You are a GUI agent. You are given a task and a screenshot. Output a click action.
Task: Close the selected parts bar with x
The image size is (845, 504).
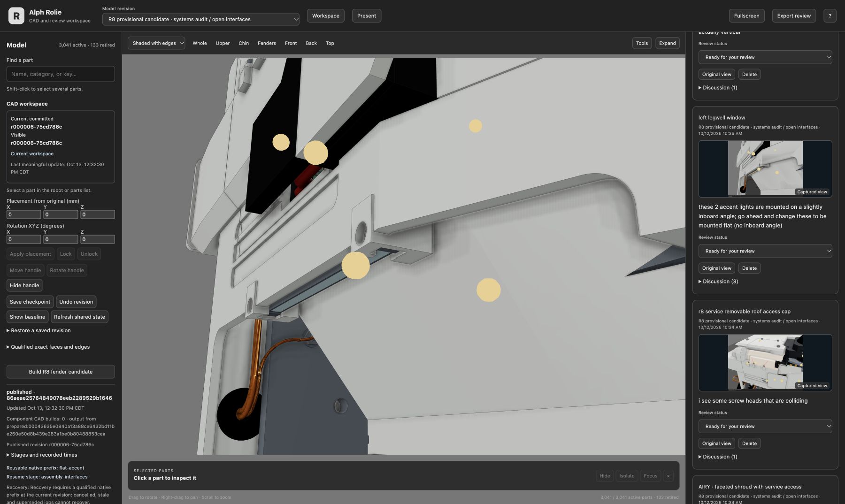tap(668, 476)
